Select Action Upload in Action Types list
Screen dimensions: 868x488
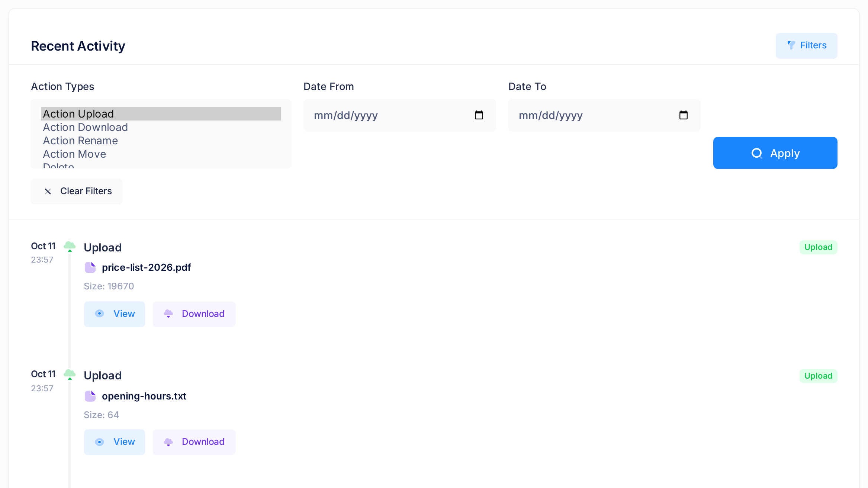coord(161,114)
